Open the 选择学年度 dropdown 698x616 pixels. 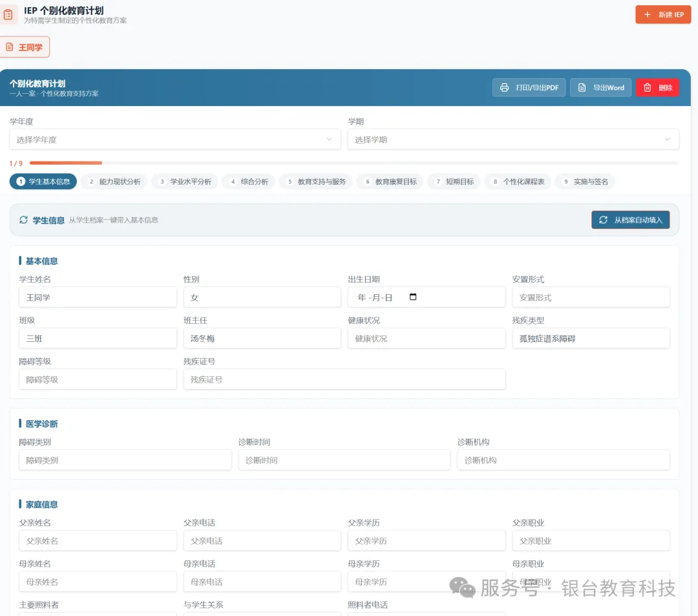pos(175,140)
